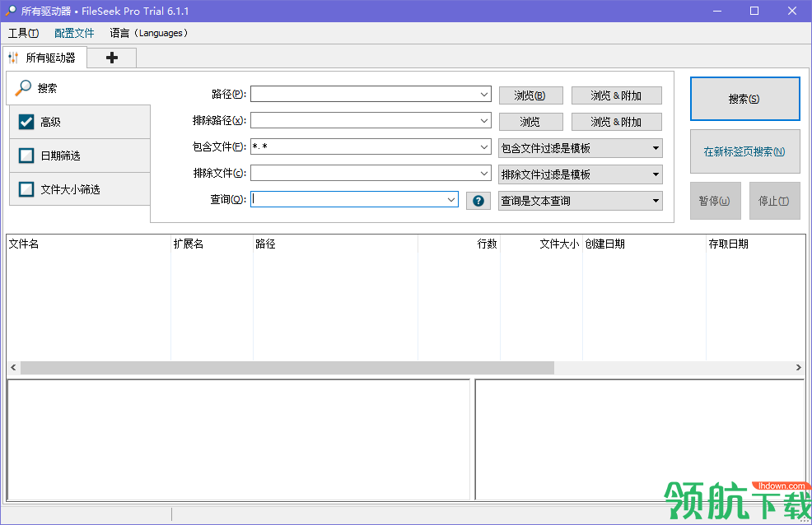This screenshot has width=812, height=525.
Task: Click 浏览 & 附加 button in 排除路径 row
Action: point(616,122)
